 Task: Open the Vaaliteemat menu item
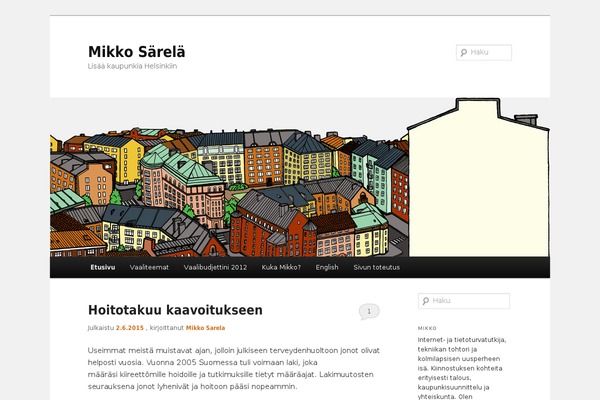pos(149,267)
